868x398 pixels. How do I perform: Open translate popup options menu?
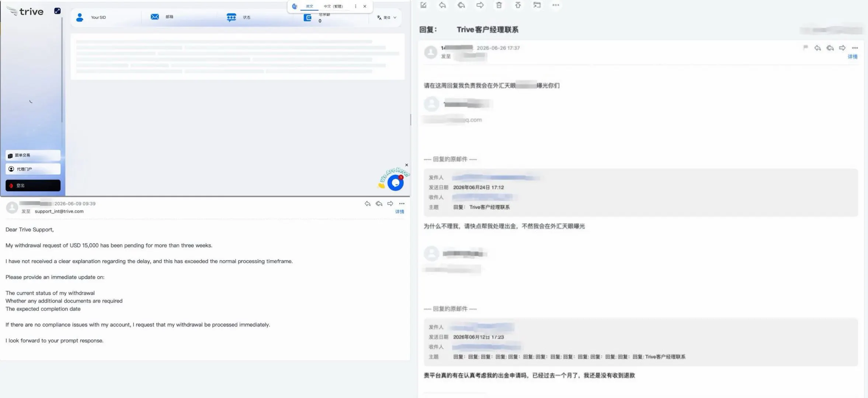point(355,6)
